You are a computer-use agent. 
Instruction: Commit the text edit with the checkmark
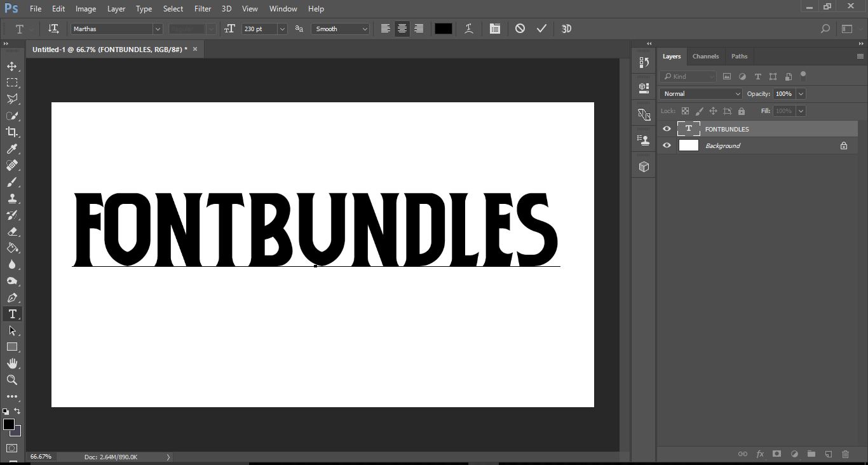[x=541, y=28]
